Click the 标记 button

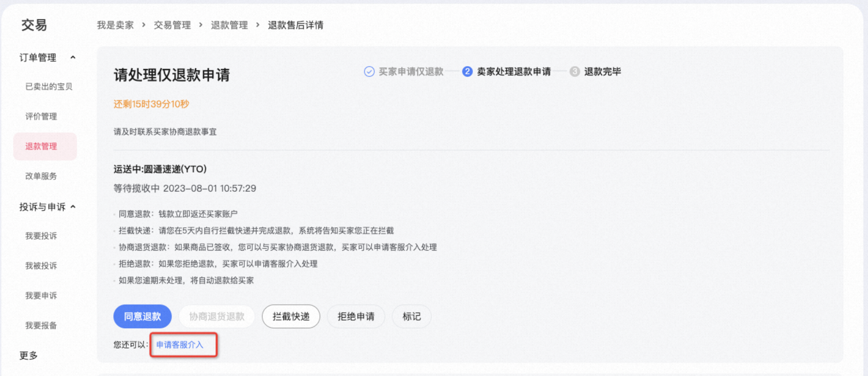click(412, 316)
